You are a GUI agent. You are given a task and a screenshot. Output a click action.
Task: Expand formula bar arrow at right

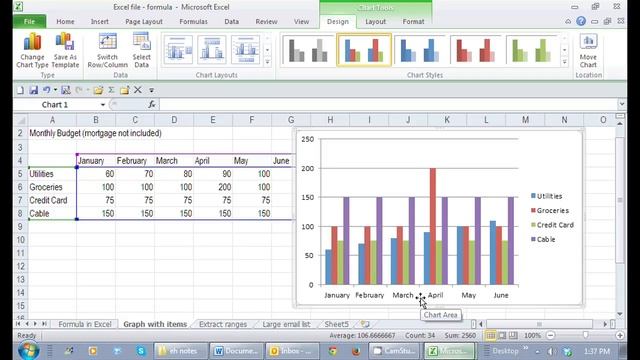tap(621, 104)
